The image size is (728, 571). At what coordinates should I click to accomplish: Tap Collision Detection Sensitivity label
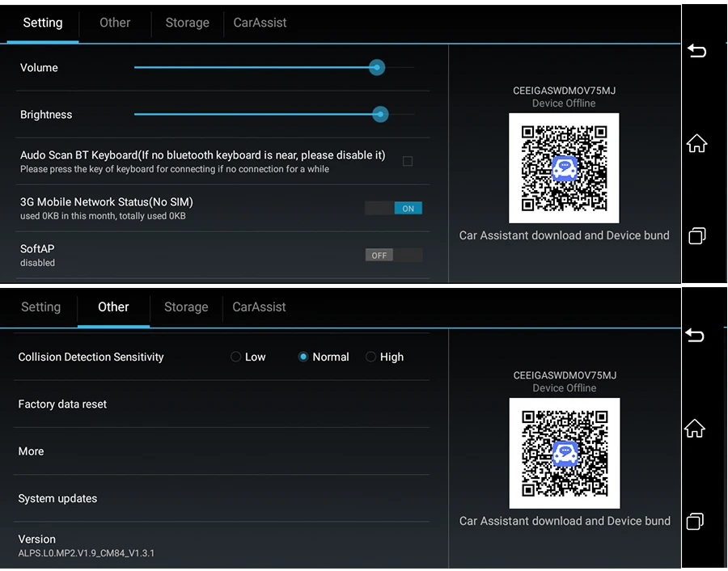(91, 357)
